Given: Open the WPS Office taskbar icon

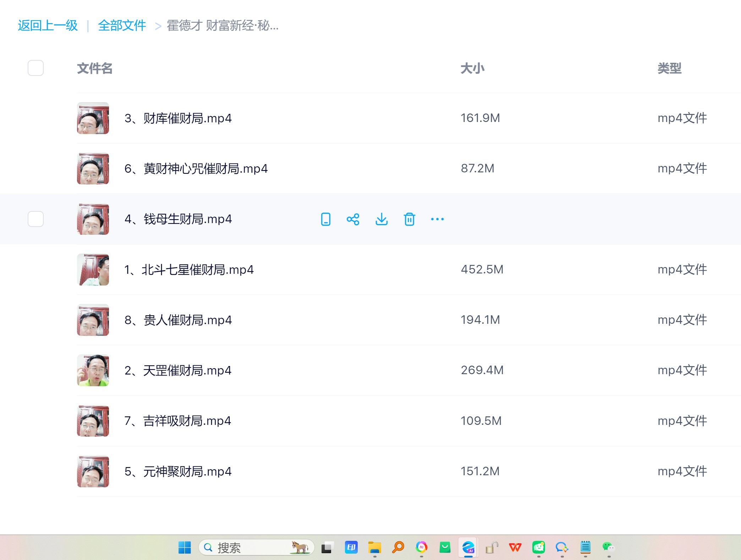Looking at the screenshot, I should [515, 547].
